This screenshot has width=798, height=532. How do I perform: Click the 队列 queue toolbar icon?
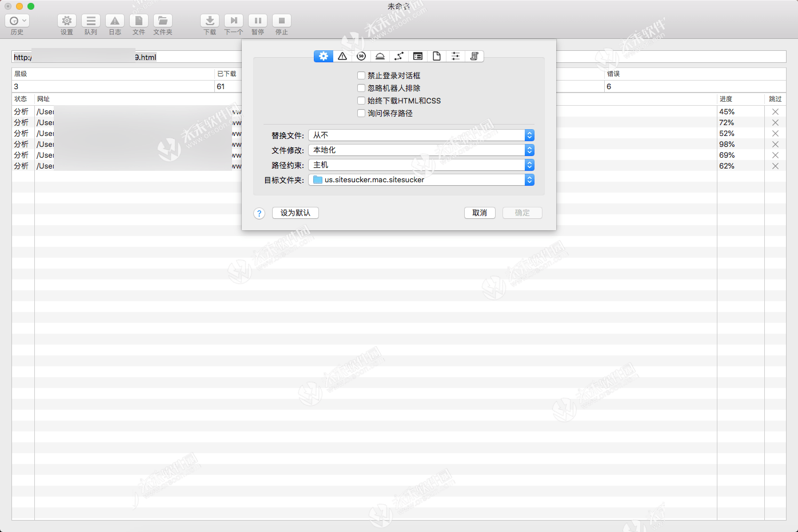tap(91, 24)
